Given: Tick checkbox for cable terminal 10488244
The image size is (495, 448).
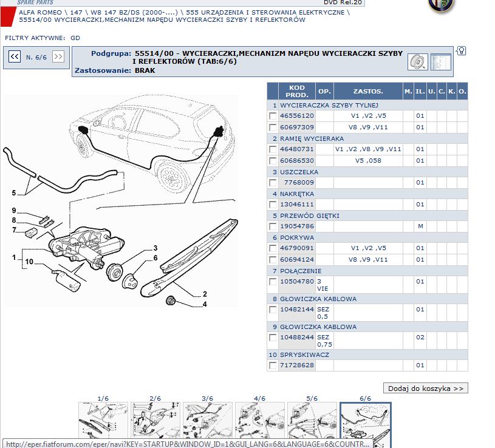Looking at the screenshot, I should tap(273, 338).
